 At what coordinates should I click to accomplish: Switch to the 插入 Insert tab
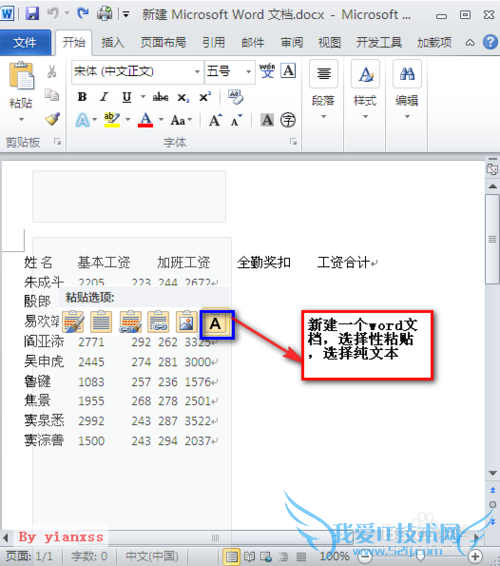[113, 43]
